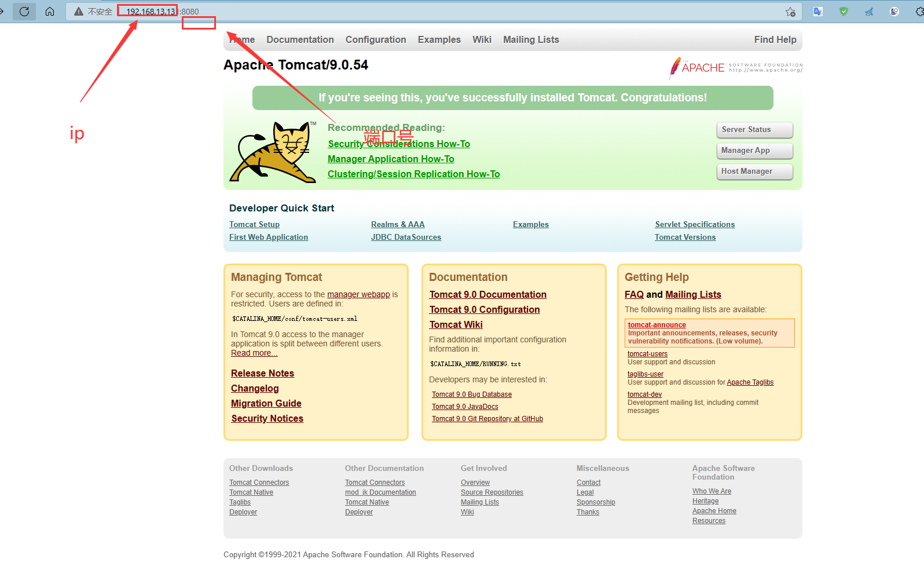This screenshot has height=570, width=924.
Task: Open Tomcat 9.0 Configuration link
Action: coord(484,309)
